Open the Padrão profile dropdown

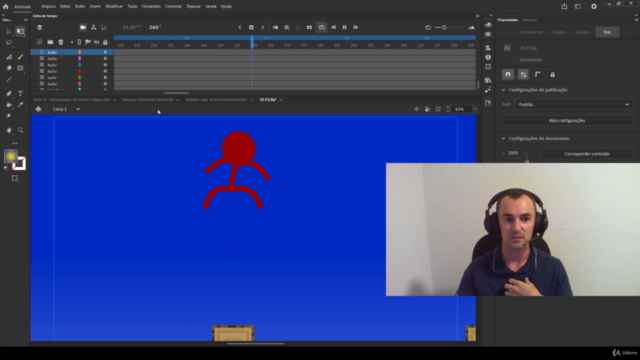coord(573,104)
